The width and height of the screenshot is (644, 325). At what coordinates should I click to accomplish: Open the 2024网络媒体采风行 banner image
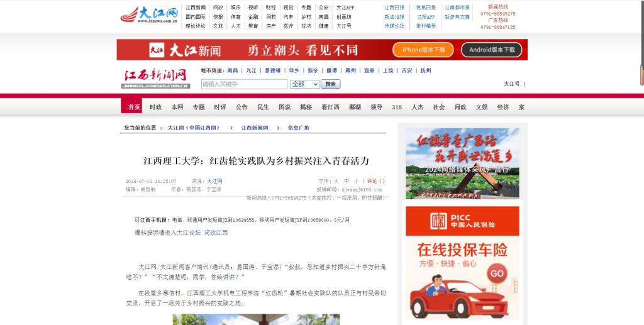(462, 163)
